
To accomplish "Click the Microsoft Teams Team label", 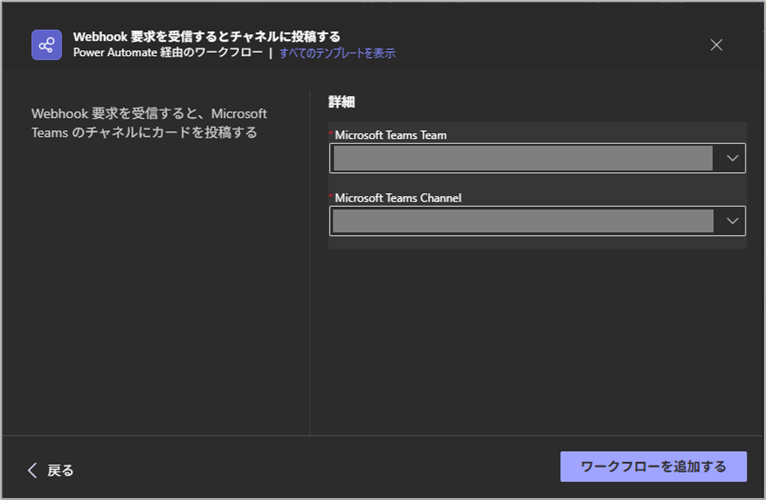I will 390,135.
